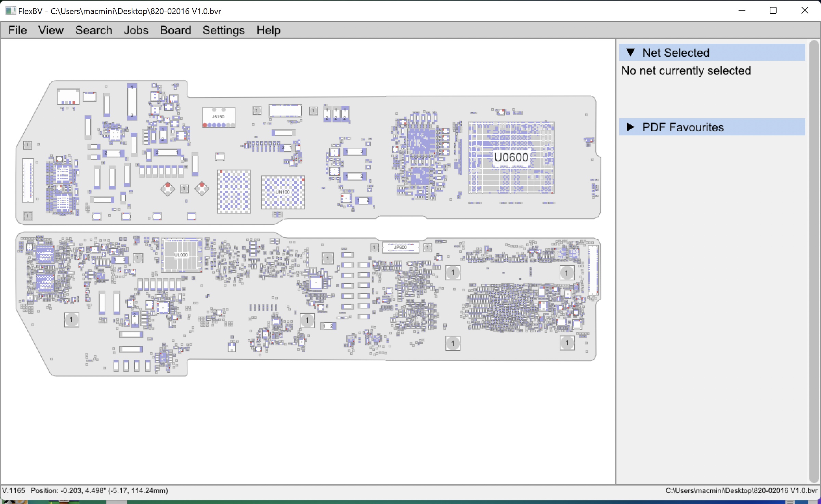Click the FlexBV app icon in title bar
This screenshot has height=504, width=821.
[x=10, y=11]
